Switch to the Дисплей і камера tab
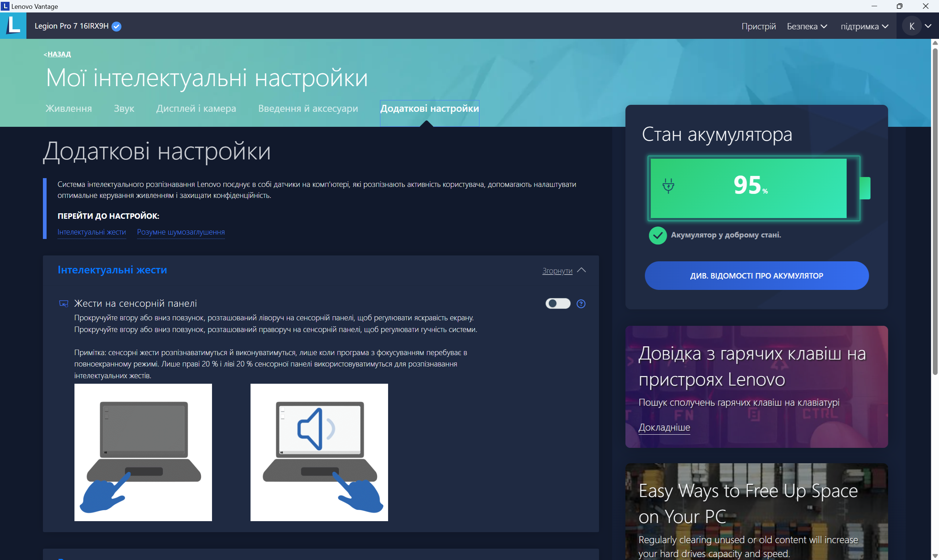939x560 pixels. tap(196, 108)
